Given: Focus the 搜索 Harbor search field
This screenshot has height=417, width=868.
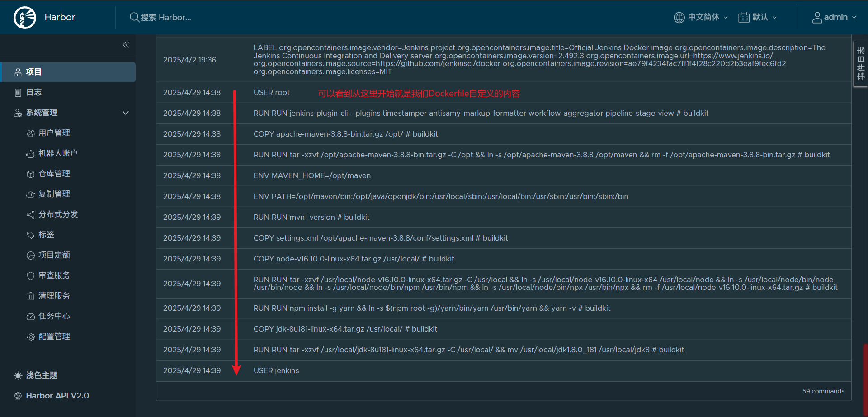Looking at the screenshot, I should coord(165,17).
